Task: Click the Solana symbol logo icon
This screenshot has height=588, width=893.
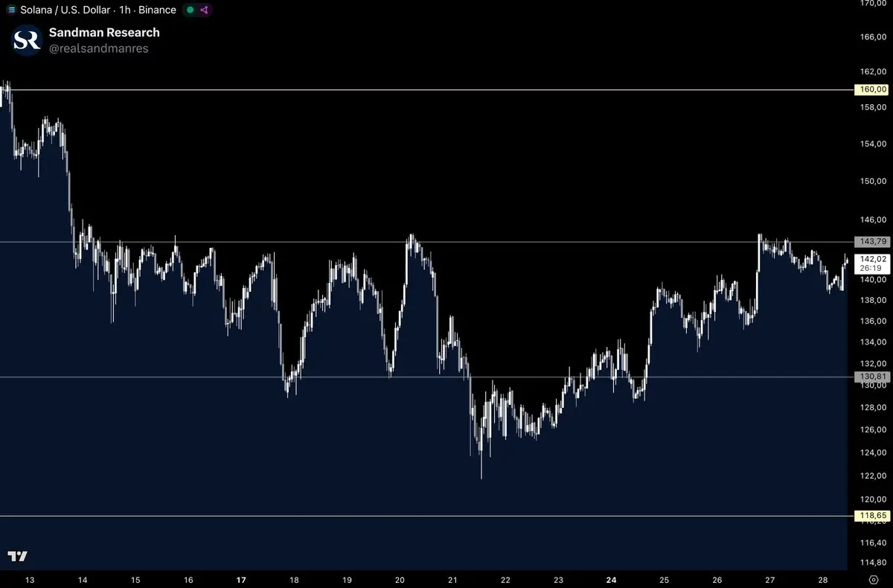Action: tap(11, 10)
